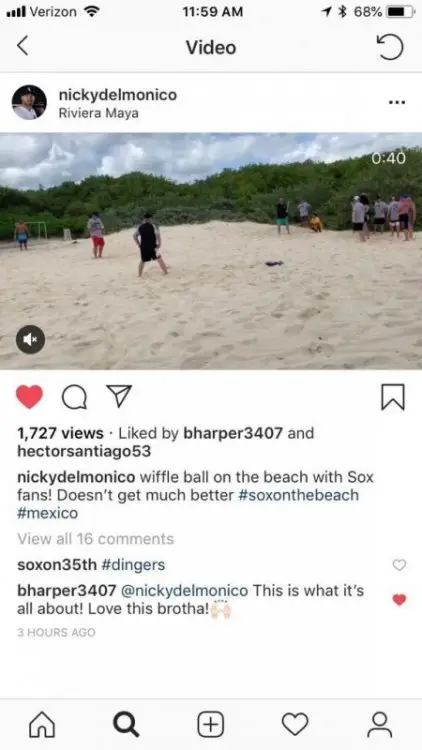This screenshot has width=422, height=750.
Task: Go back using the left chevron arrow
Action: 22,47
